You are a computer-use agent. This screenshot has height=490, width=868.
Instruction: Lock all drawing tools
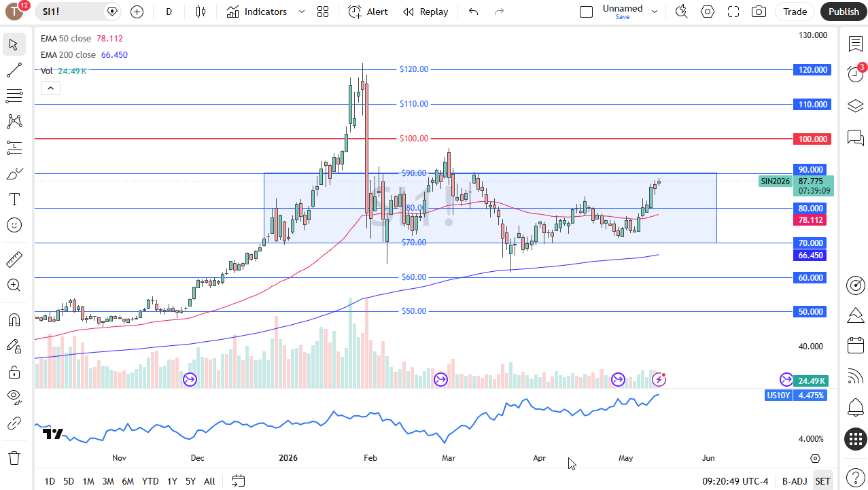click(x=14, y=372)
